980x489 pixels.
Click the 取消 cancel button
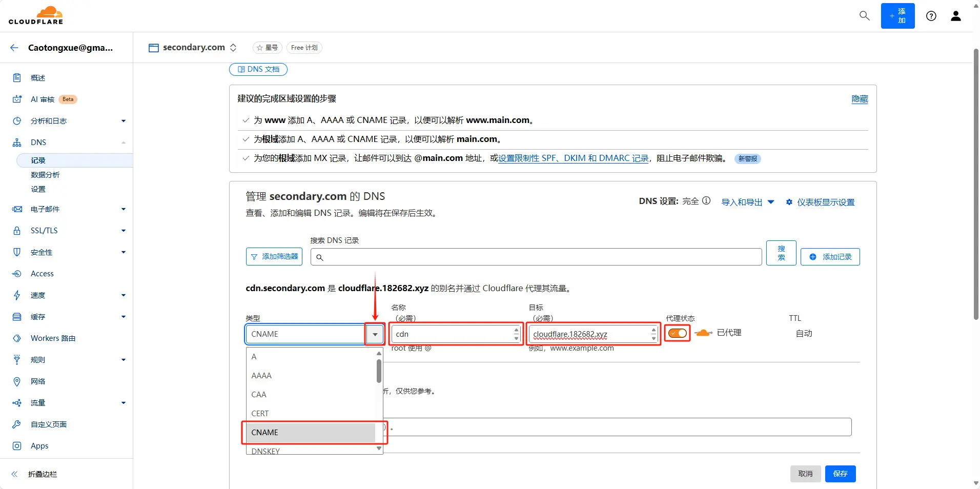point(805,474)
